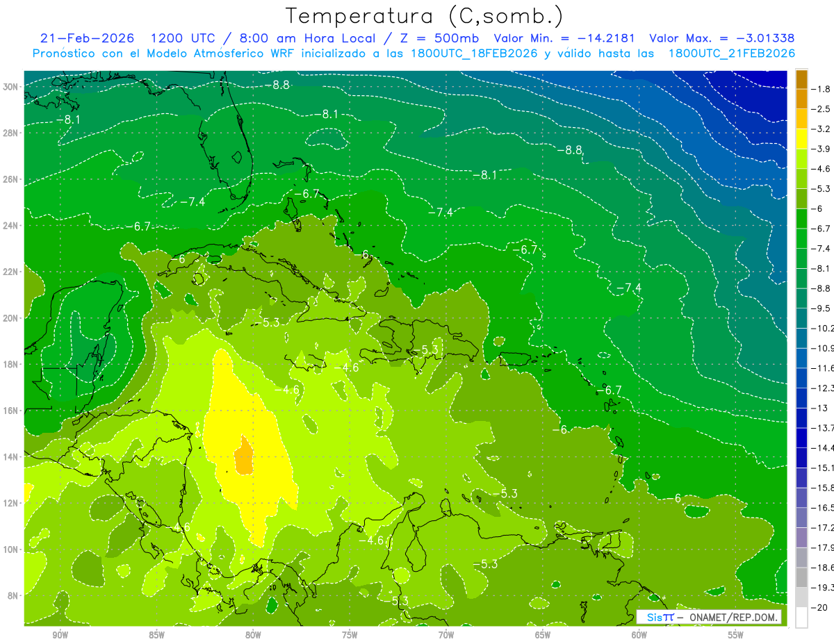
Task: Select the "Z = 500mb" level text
Action: coord(439,38)
